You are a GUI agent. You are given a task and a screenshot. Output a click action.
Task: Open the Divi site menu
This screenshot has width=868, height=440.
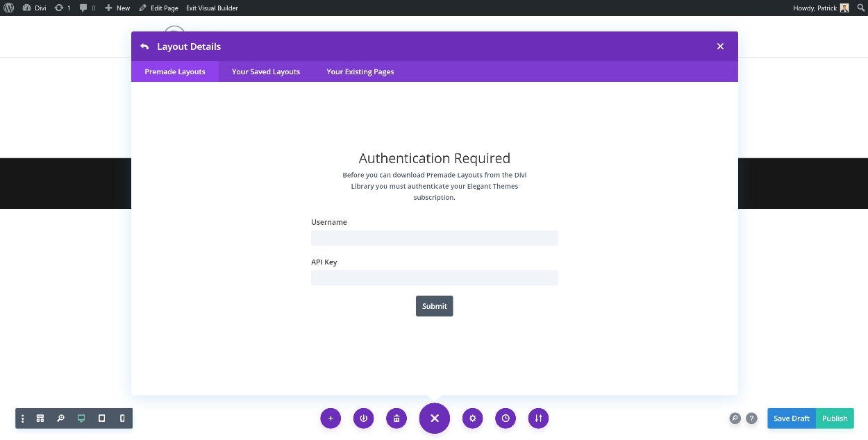coord(34,8)
